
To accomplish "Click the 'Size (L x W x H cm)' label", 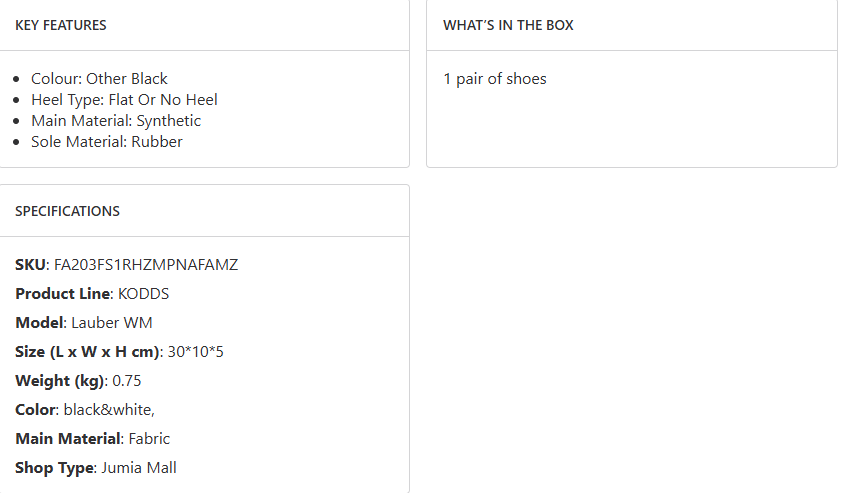I will 87,352.
